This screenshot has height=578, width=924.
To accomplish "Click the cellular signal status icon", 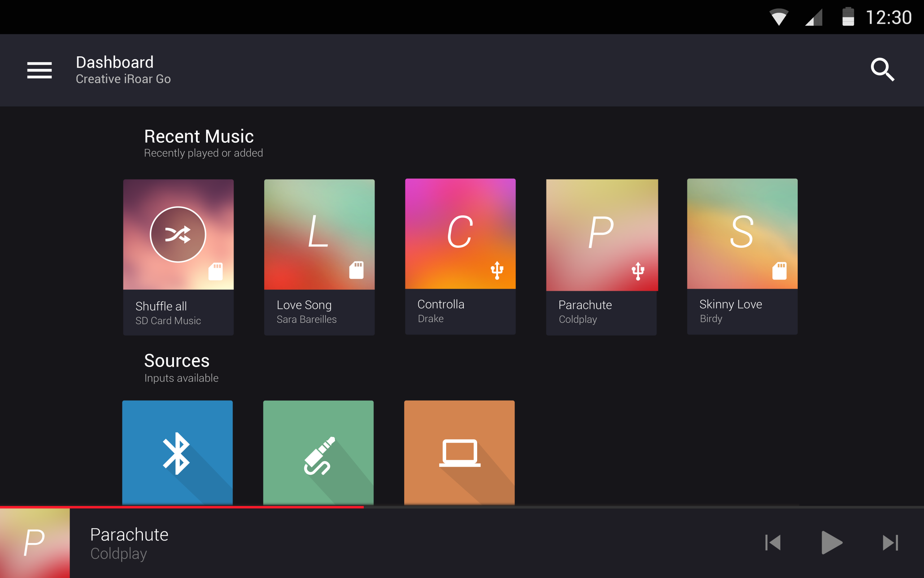I will 814,17.
